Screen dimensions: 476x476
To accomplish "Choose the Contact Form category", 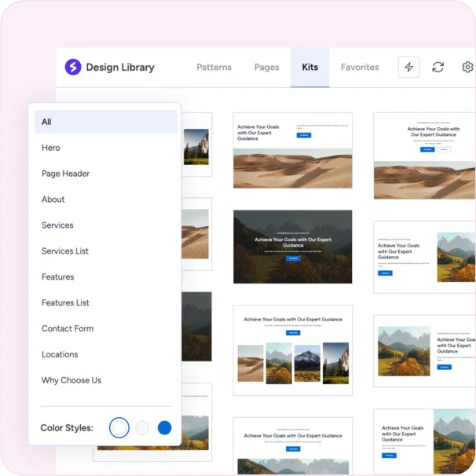I will pyautogui.click(x=68, y=329).
